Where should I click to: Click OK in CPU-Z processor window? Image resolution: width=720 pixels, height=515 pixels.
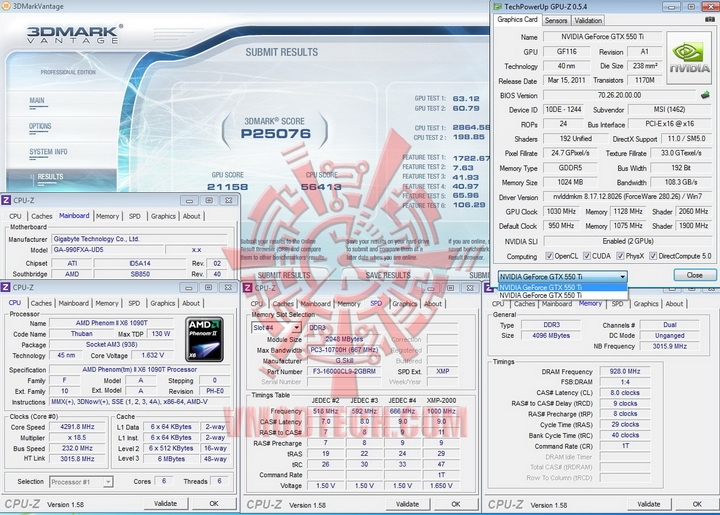tap(214, 504)
